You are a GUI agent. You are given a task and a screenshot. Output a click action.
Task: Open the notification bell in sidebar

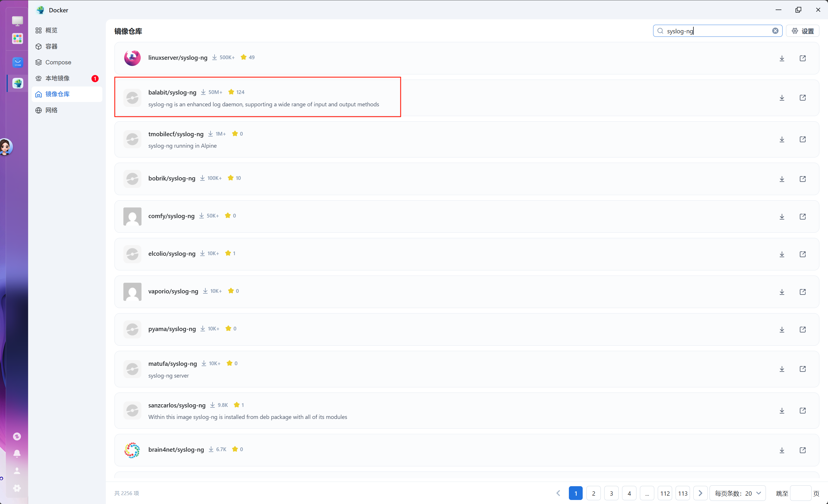[17, 454]
